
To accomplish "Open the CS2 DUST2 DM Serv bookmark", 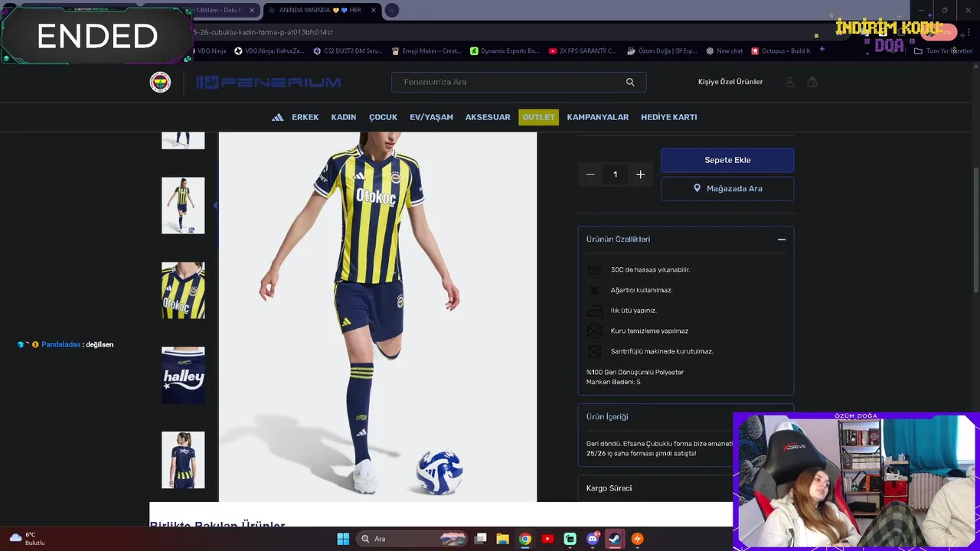I will 346,51.
